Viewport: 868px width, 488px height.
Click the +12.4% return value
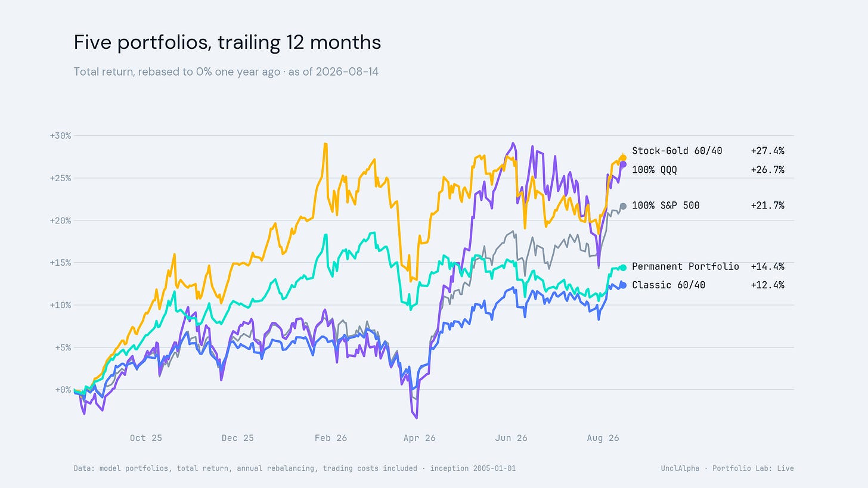pos(767,285)
